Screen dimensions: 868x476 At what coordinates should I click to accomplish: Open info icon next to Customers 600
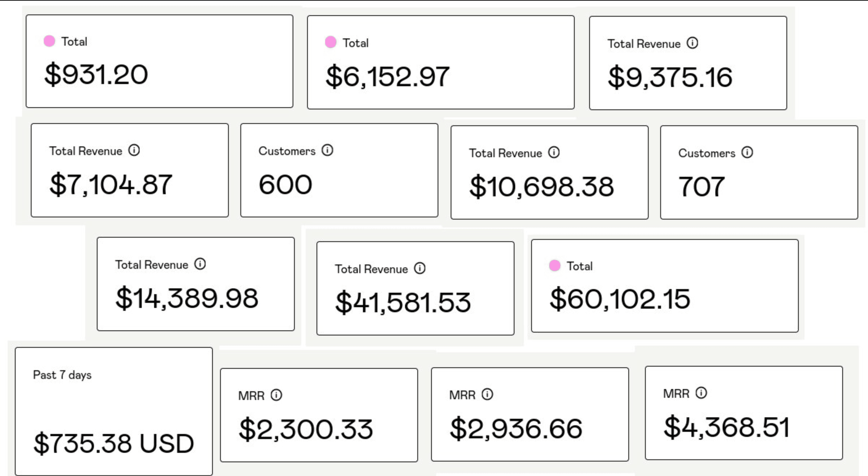tap(327, 150)
